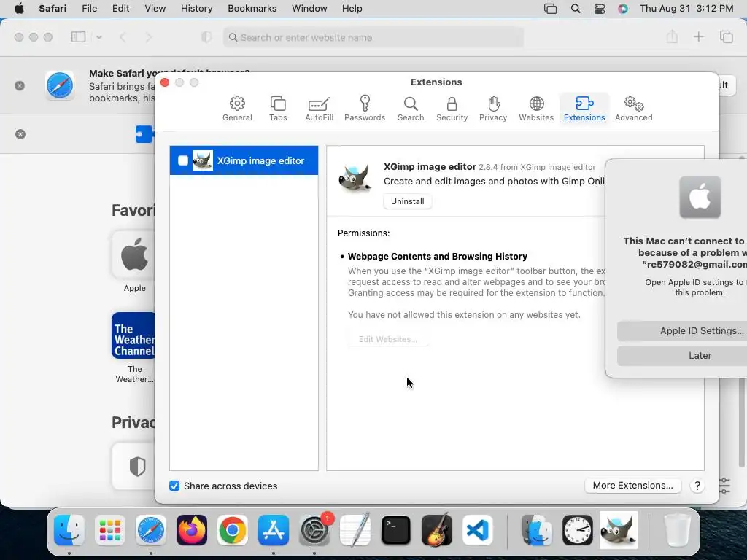The image size is (747, 560).
Task: Open the Privacy Report shield card
Action: [x=133, y=467]
